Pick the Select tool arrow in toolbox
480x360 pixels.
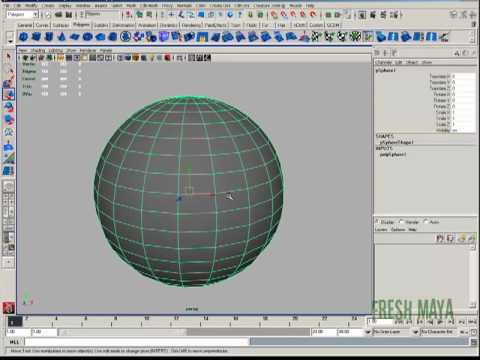[x=9, y=57]
